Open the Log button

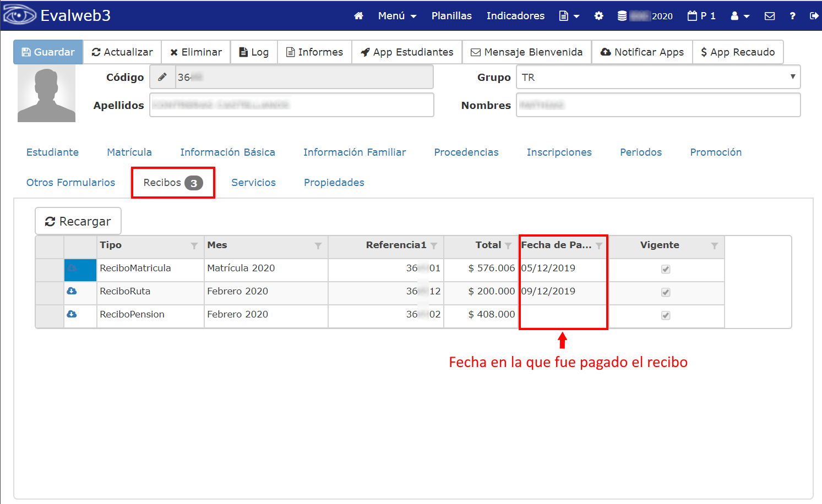(x=254, y=52)
